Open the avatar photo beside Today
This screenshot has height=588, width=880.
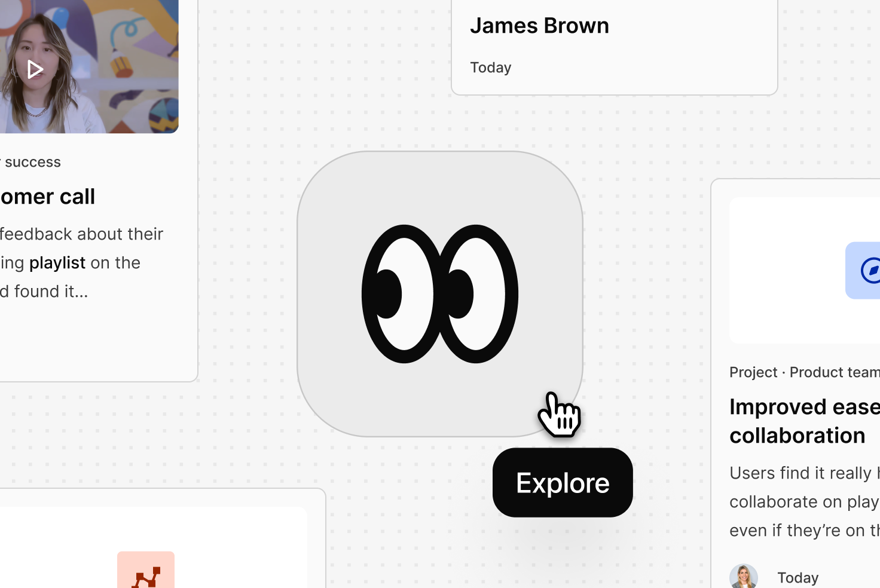click(x=744, y=577)
